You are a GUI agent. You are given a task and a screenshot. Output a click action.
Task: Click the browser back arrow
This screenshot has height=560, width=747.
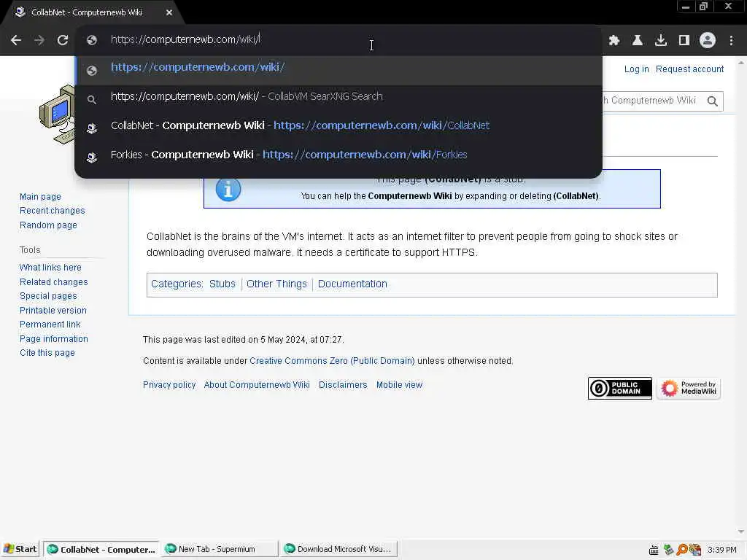click(16, 40)
